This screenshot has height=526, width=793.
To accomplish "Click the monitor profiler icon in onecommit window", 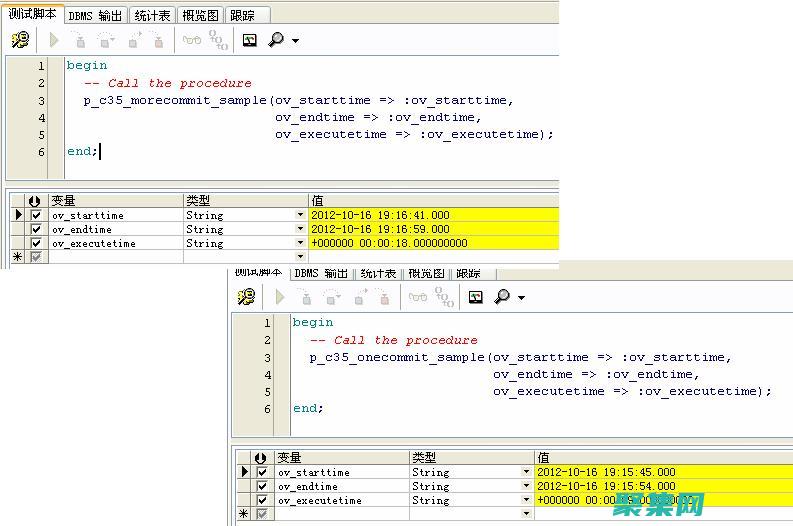I will point(476,297).
